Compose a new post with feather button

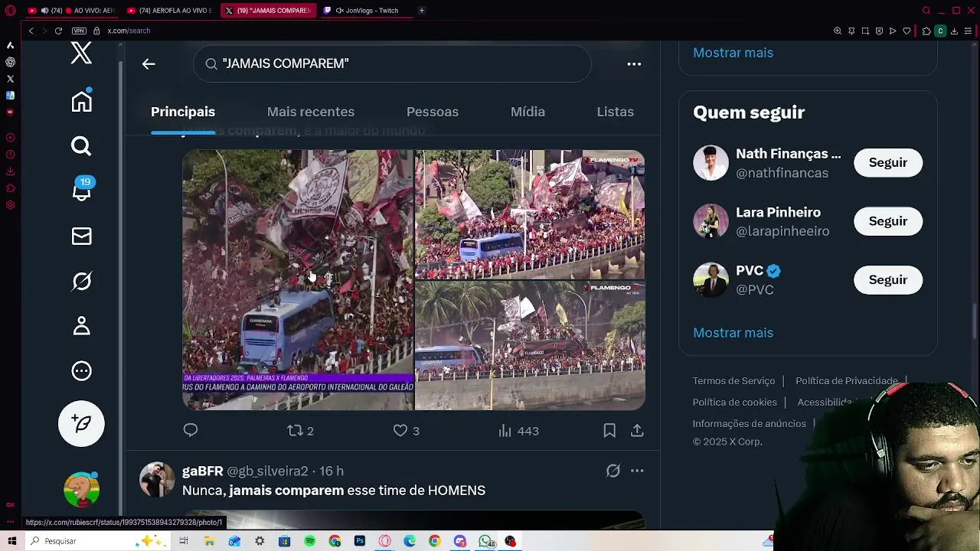(x=81, y=423)
